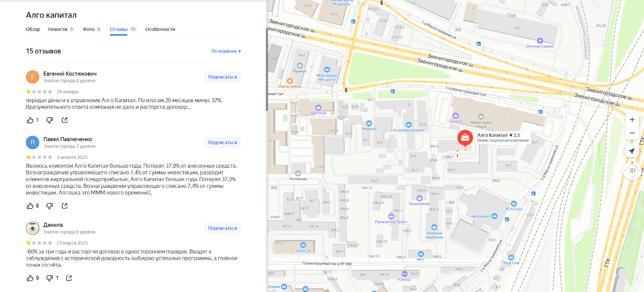Open the Прииск place marker
The height and width of the screenshot is (292, 644).
(299, 66)
